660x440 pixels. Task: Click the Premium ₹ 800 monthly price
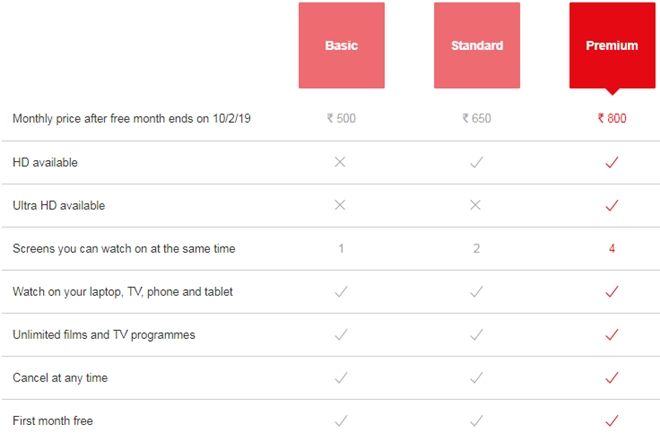click(x=612, y=119)
